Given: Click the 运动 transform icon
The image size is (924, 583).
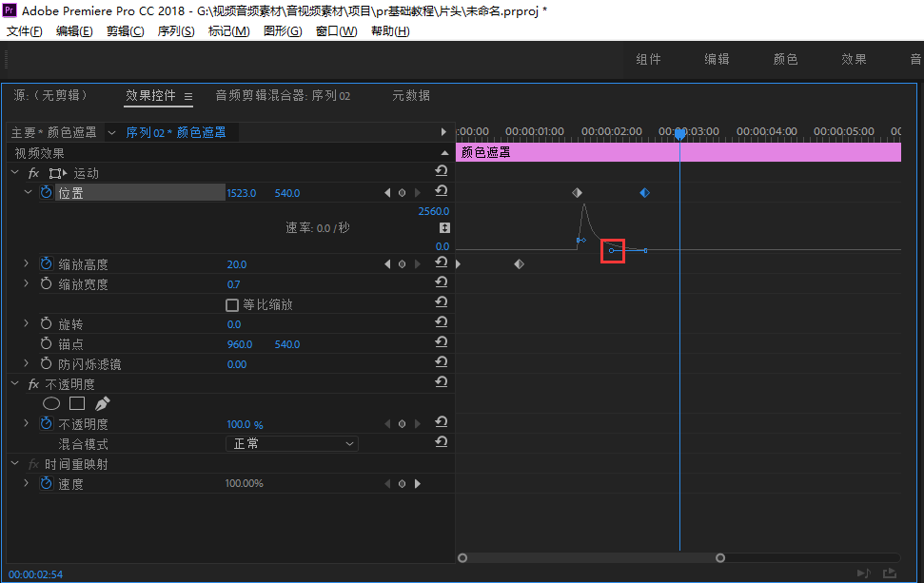Looking at the screenshot, I should [x=58, y=173].
